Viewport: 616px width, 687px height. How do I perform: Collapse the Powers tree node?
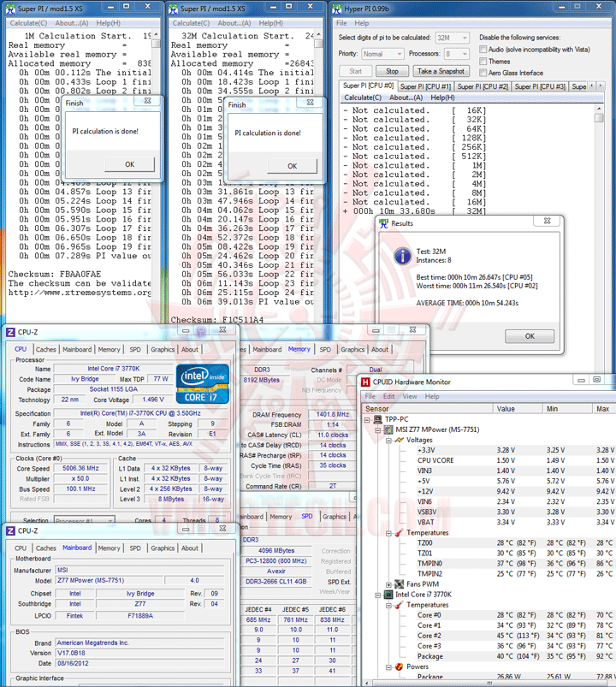click(x=388, y=666)
